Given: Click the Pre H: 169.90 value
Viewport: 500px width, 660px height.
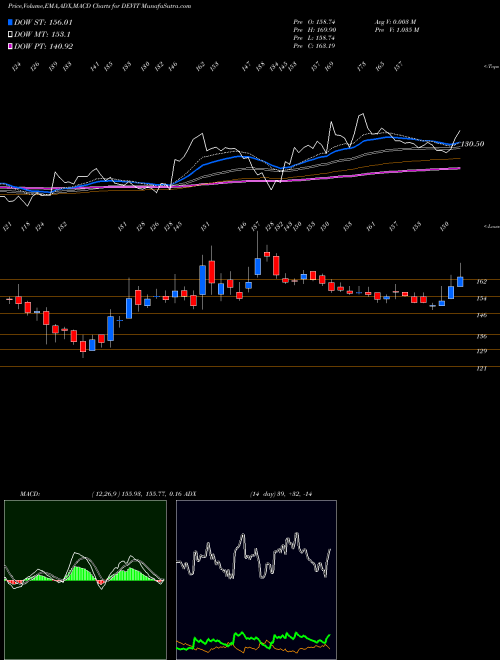Looking at the screenshot, I should (314, 30).
